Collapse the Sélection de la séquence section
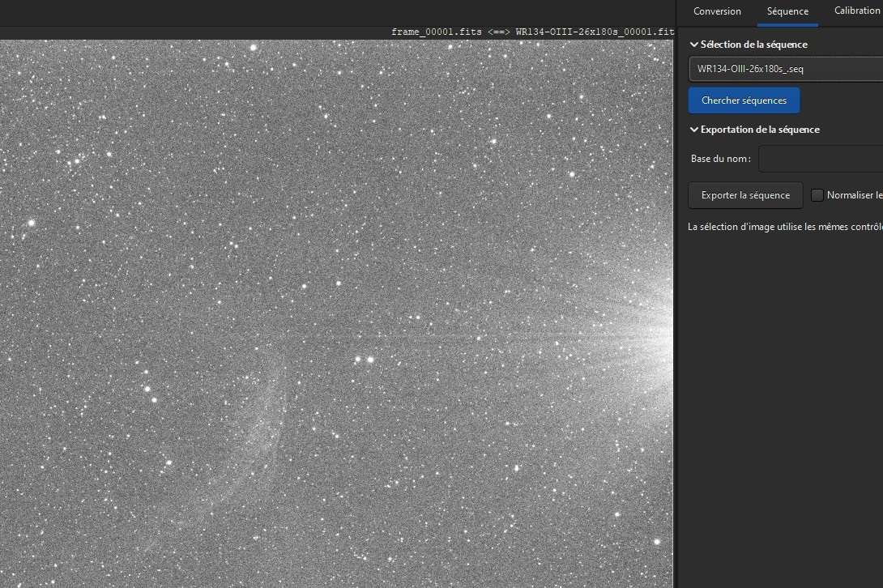 (x=693, y=45)
